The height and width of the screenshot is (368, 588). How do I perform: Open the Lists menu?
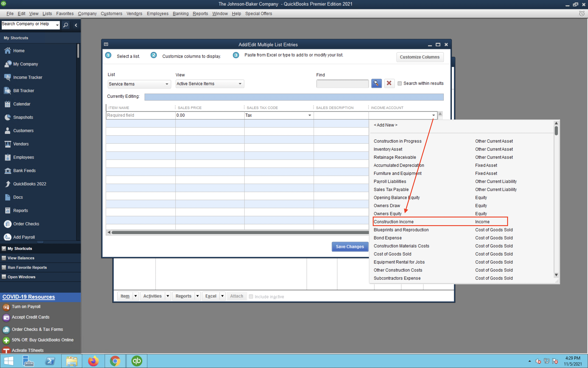pos(47,14)
